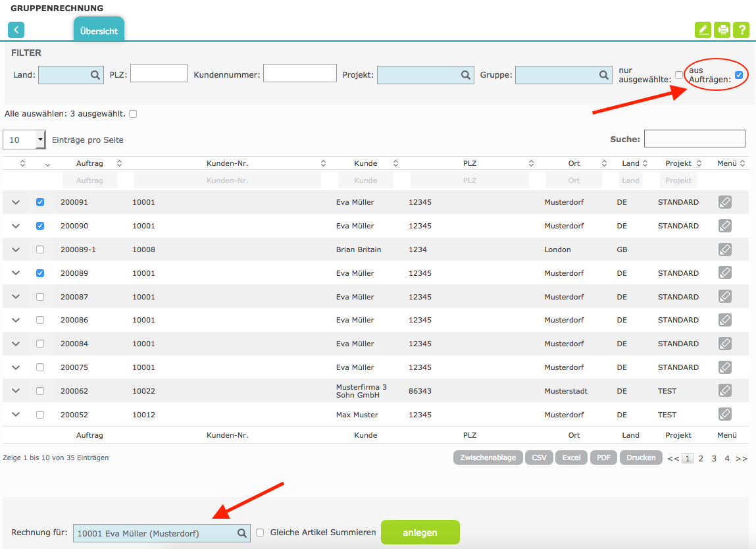Click the green printer icon

point(722,30)
